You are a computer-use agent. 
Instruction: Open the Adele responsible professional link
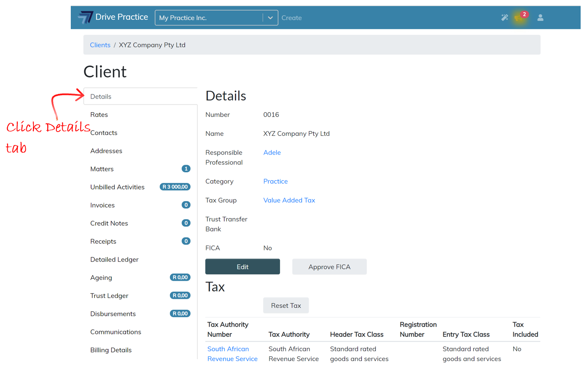pyautogui.click(x=272, y=152)
